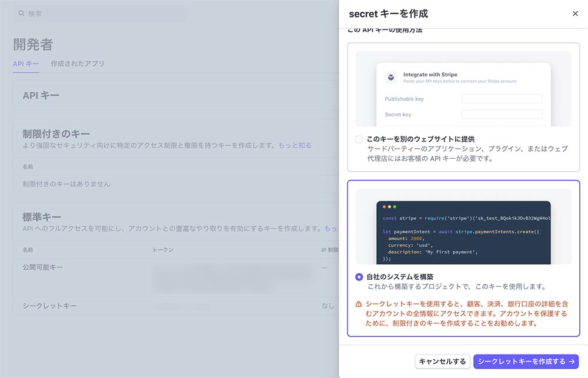Image resolution: width=588 pixels, height=378 pixels.
Task: Click the yellow dot in the code editor header
Action: [x=390, y=208]
